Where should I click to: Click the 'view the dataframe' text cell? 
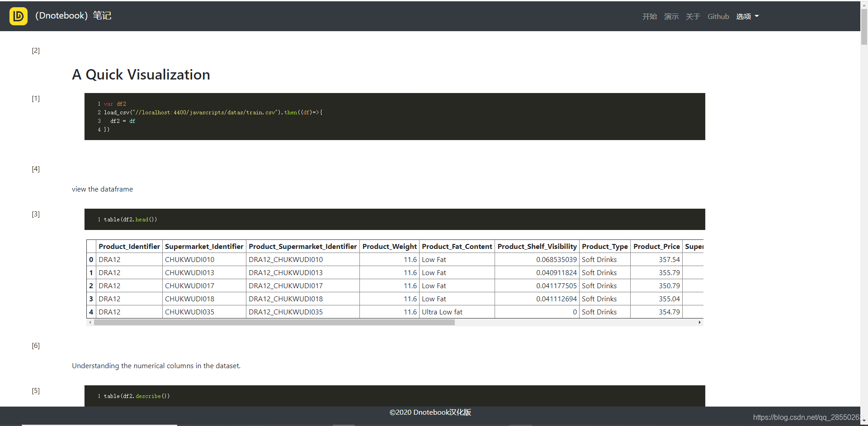pyautogui.click(x=102, y=189)
